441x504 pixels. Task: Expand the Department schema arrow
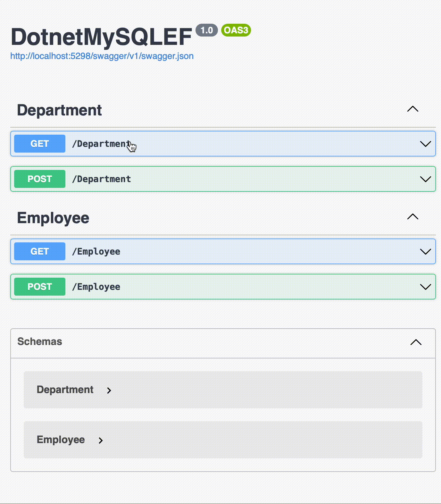[109, 390]
